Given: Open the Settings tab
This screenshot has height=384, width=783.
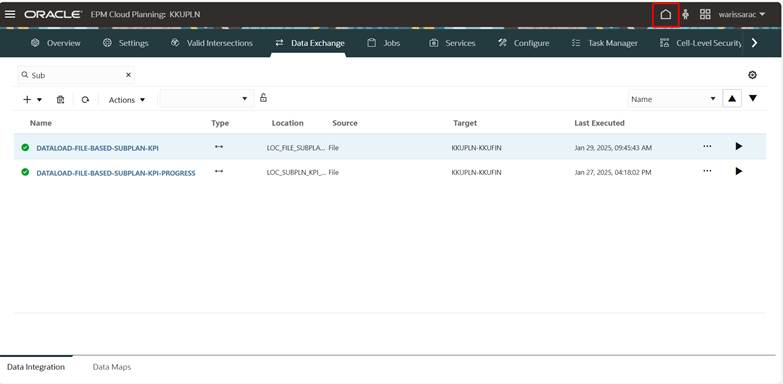Looking at the screenshot, I should click(x=125, y=43).
